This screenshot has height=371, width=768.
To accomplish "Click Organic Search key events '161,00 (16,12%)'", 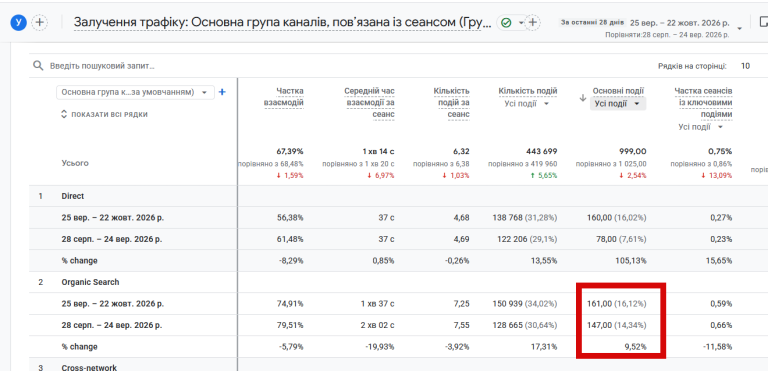I will pyautogui.click(x=617, y=304).
